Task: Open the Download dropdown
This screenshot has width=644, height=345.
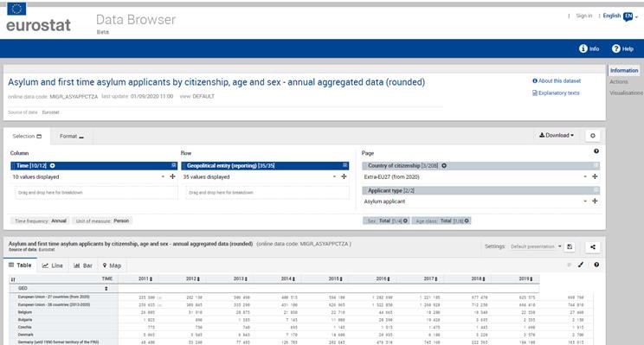Action: tap(557, 136)
